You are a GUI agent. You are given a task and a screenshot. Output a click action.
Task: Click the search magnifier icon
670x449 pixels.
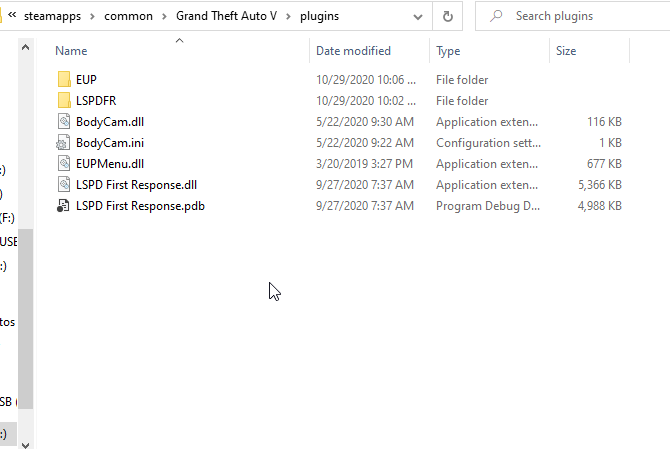coord(496,16)
